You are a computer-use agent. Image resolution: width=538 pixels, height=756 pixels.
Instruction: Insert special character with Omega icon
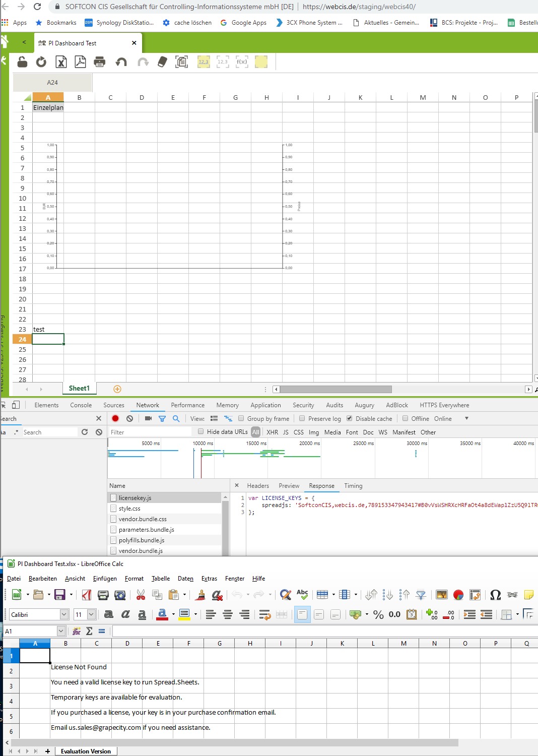[x=495, y=595]
